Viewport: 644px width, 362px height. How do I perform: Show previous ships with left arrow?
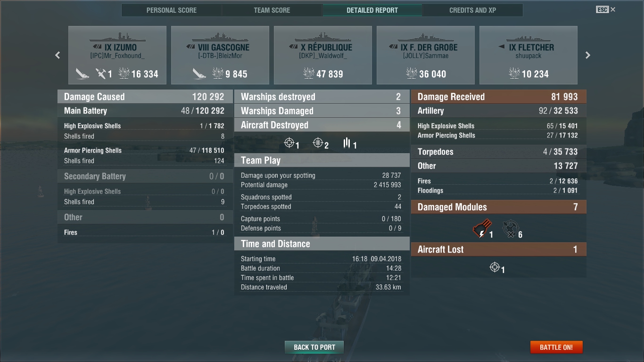tap(58, 55)
